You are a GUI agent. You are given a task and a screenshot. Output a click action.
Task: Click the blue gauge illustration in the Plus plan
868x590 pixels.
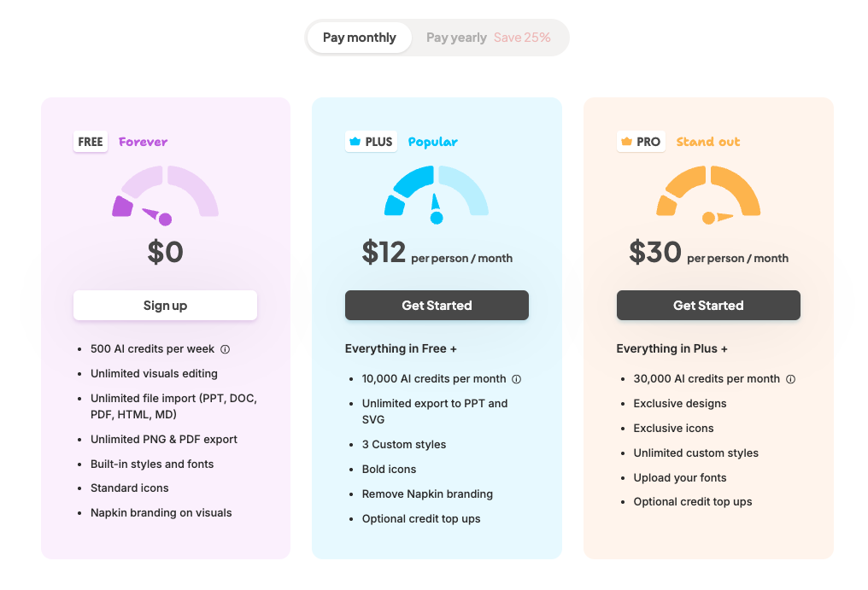[x=437, y=195]
